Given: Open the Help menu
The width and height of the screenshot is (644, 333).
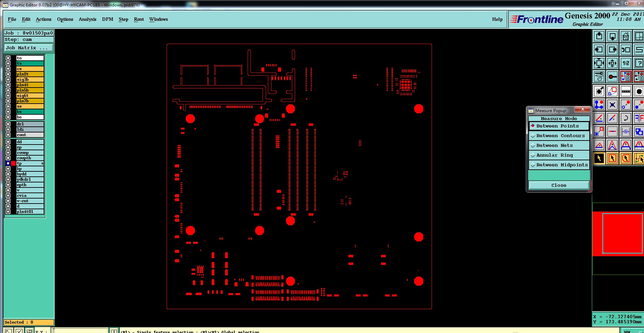Looking at the screenshot, I should [x=497, y=19].
